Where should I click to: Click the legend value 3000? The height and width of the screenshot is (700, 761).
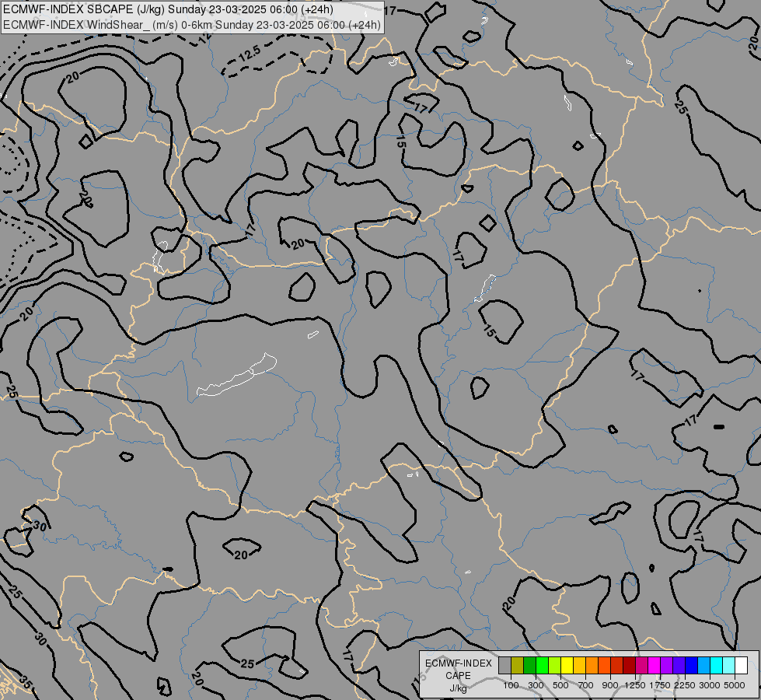click(x=710, y=685)
